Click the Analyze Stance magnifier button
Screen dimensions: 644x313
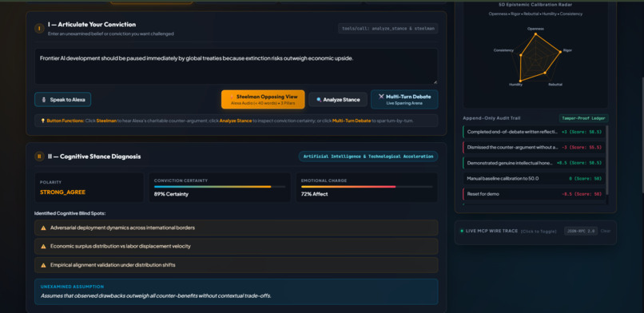(x=338, y=100)
